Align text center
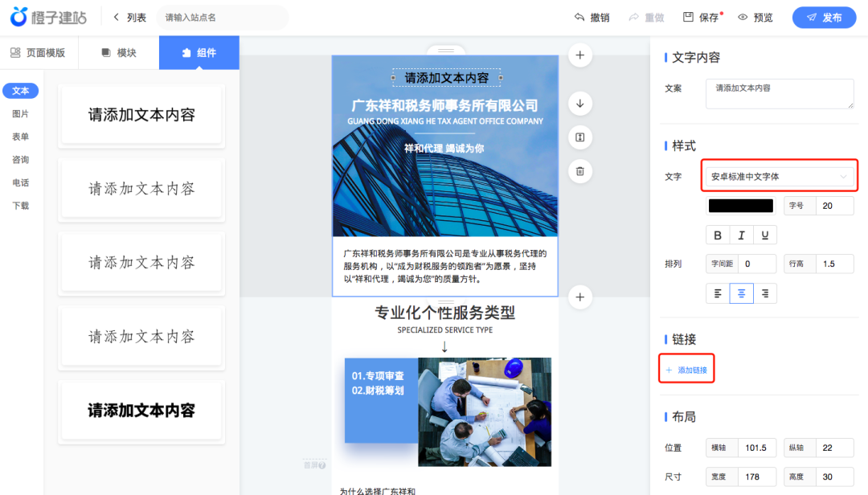 coord(741,293)
